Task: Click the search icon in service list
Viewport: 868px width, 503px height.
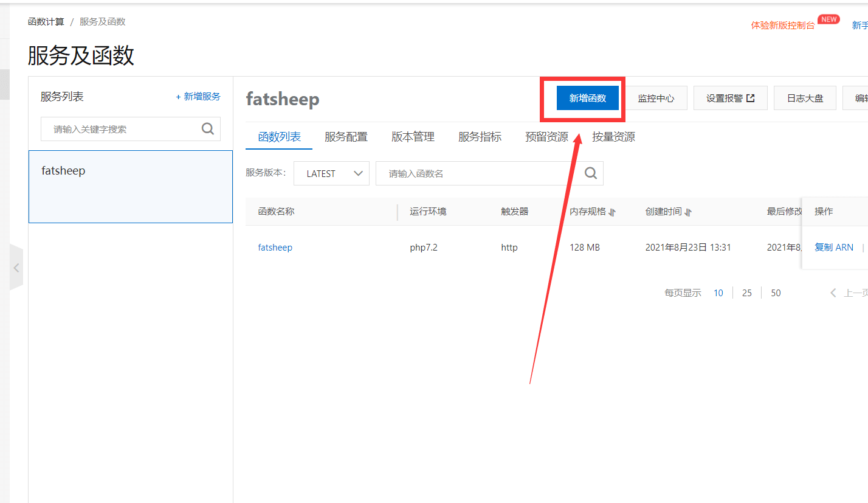Action: (207, 129)
